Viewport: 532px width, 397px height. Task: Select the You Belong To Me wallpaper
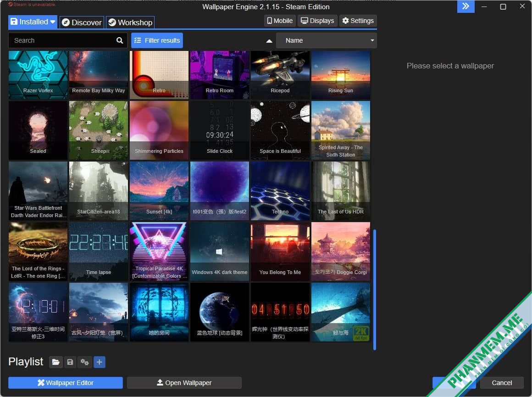pos(280,252)
